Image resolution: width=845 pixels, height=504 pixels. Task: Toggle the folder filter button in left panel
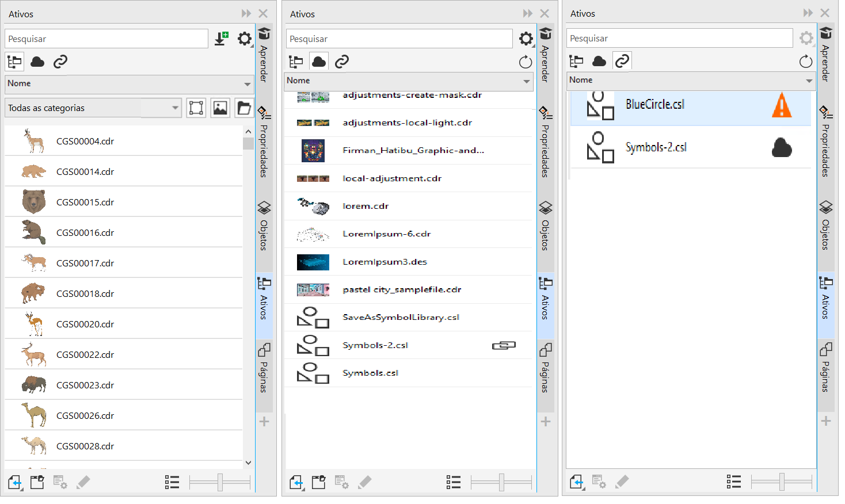click(244, 108)
